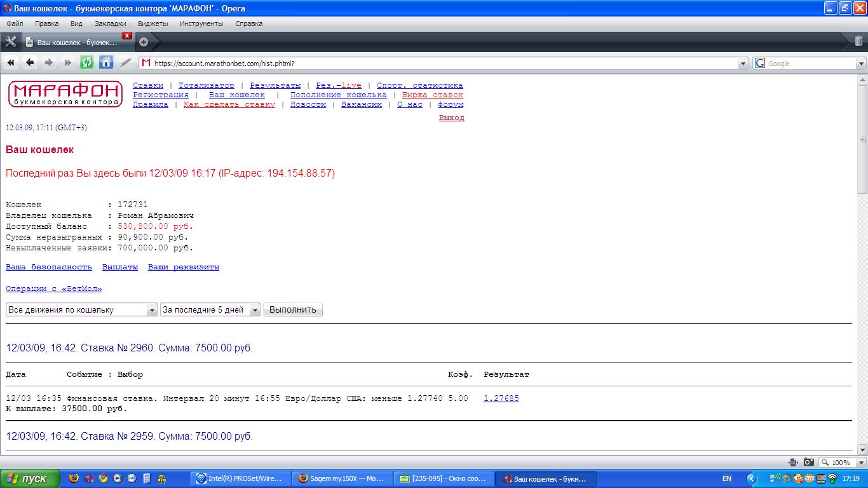Open the Ставки link
This screenshot has height=488, width=868.
coord(148,85)
